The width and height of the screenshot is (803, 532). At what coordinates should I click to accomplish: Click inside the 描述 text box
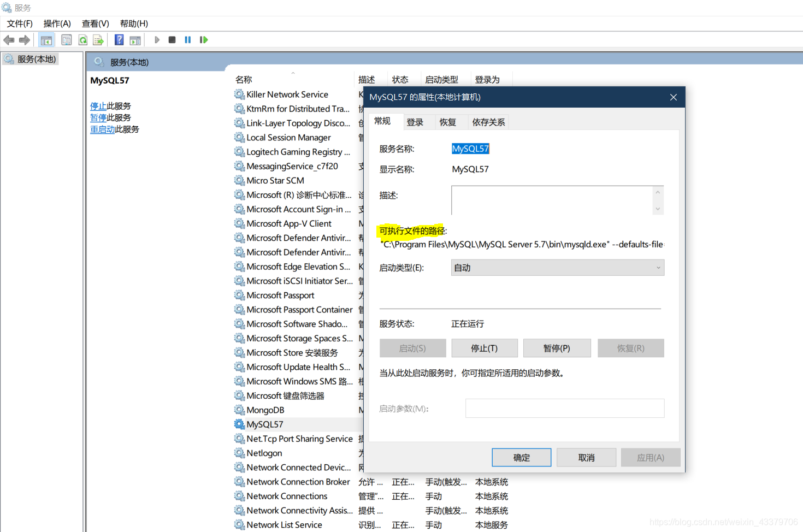tap(552, 200)
